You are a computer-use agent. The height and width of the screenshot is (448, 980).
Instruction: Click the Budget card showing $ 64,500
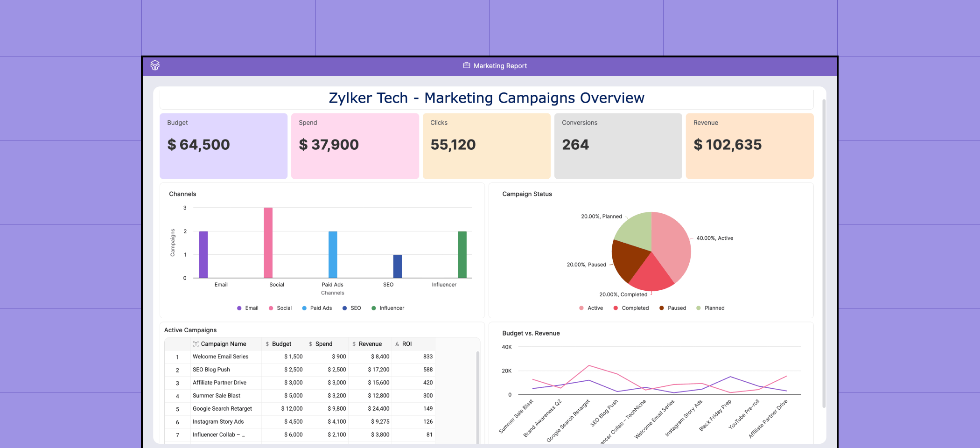coord(224,146)
